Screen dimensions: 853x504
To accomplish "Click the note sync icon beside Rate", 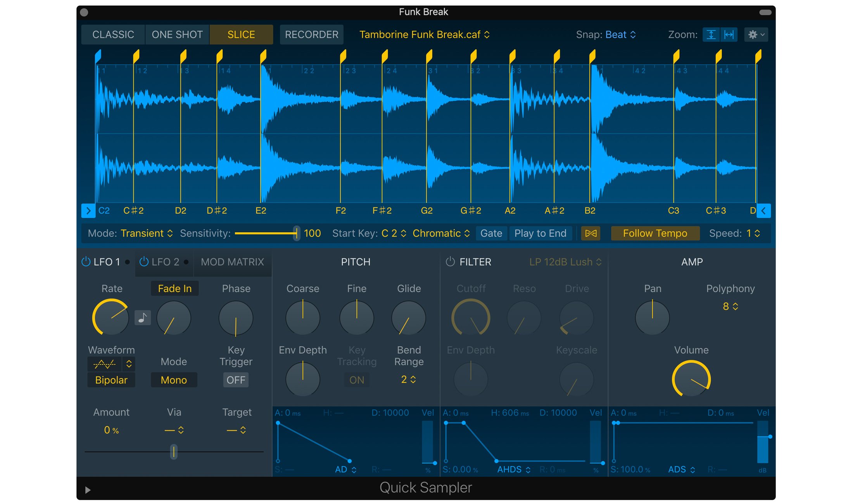I will pos(143,318).
